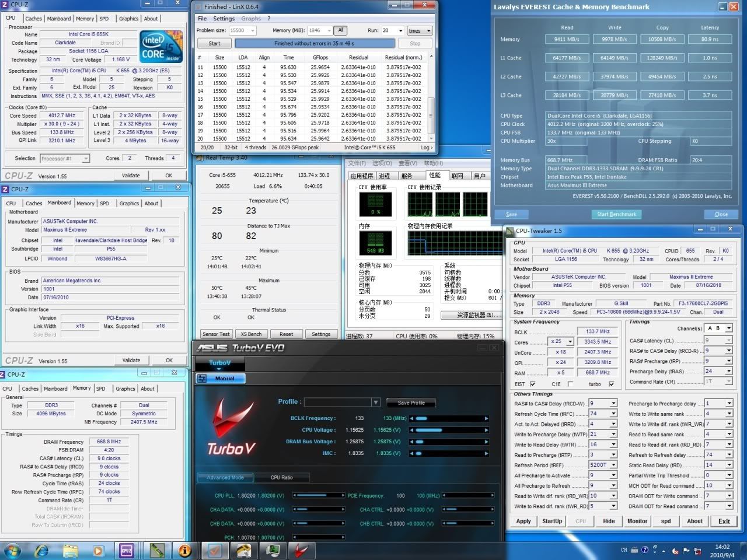Toggle the EIST checkbox in CPU-Tweaker
The width and height of the screenshot is (747, 560).
click(x=532, y=384)
